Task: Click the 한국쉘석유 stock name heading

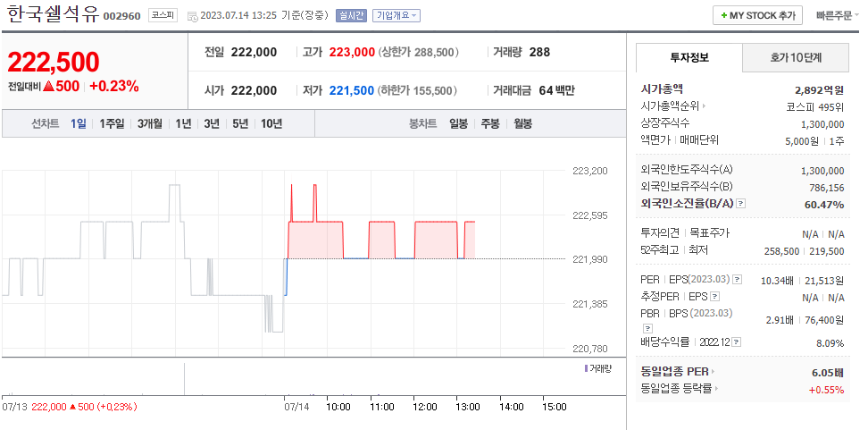Action: tap(54, 14)
